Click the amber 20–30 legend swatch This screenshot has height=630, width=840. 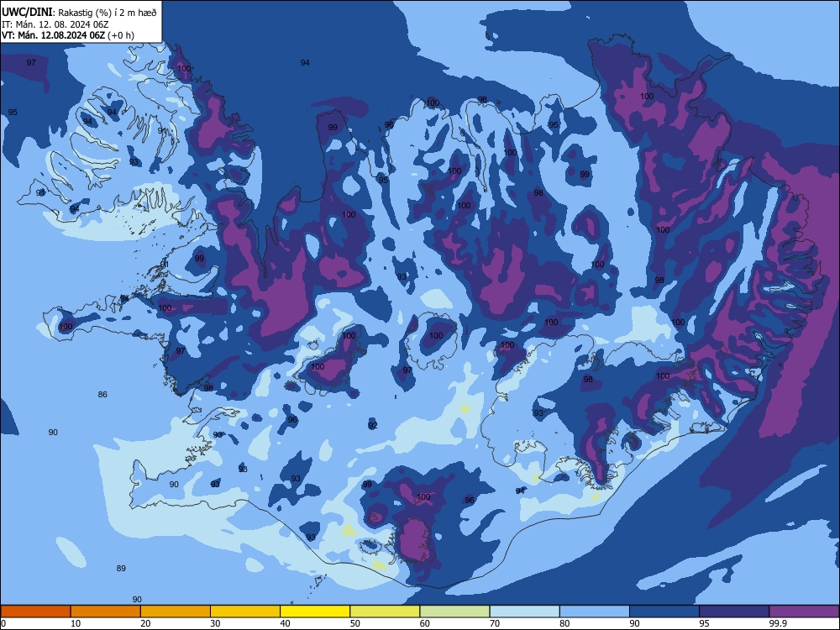(x=176, y=612)
